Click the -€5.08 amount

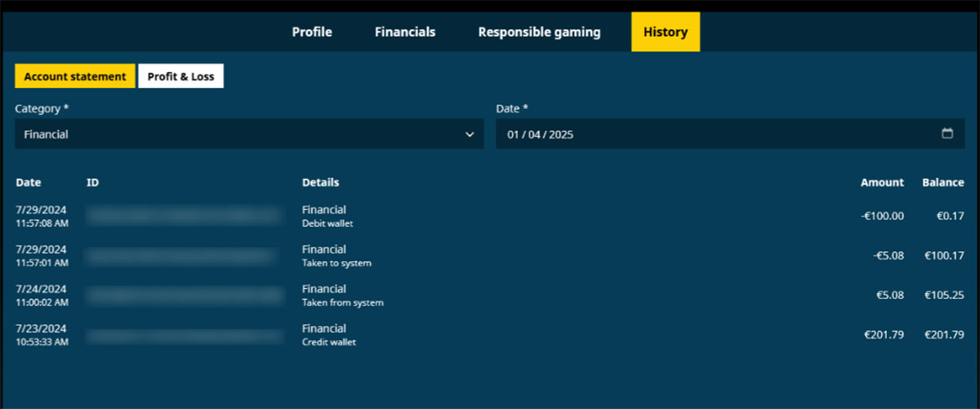[888, 256]
